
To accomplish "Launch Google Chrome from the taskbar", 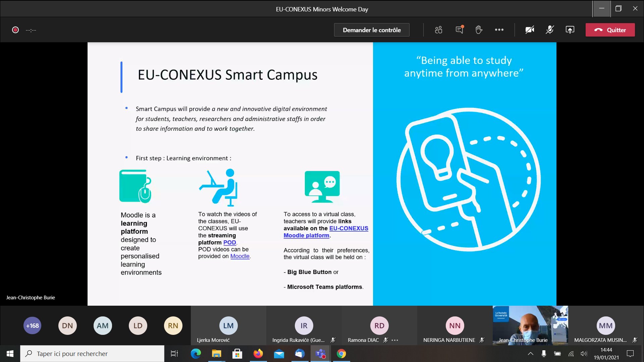I will point(341,353).
